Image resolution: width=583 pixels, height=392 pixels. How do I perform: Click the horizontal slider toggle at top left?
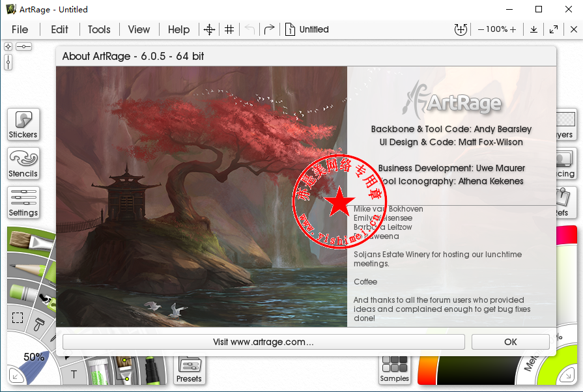coord(24,46)
